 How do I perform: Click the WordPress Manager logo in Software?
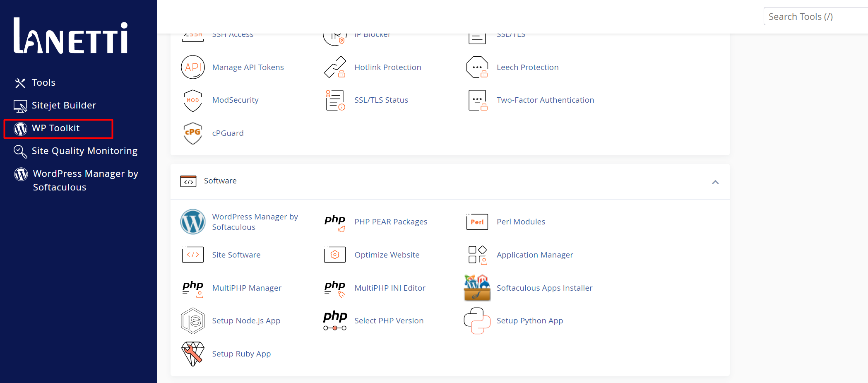coord(193,222)
